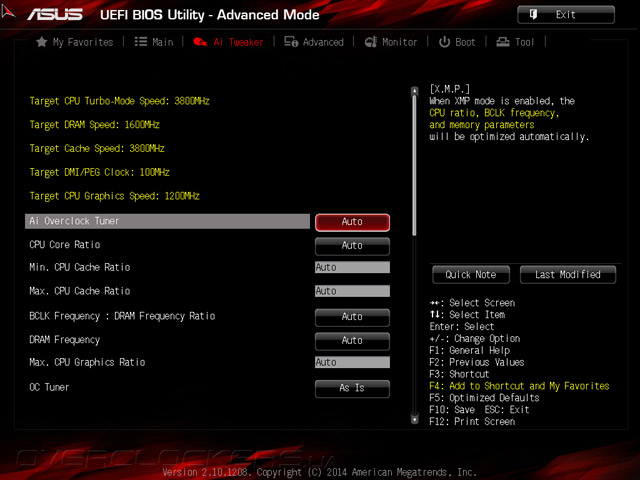
Task: Open Quick Note
Action: coord(471,275)
